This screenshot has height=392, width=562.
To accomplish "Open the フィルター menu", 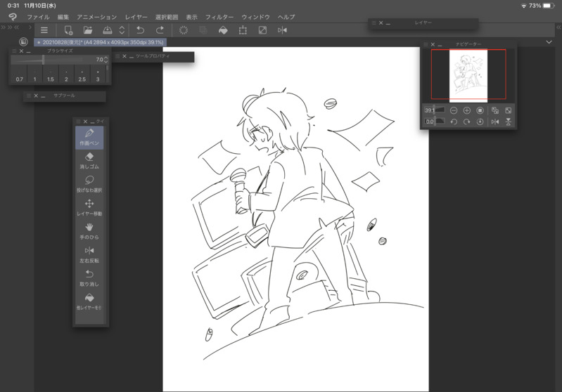I will (219, 16).
